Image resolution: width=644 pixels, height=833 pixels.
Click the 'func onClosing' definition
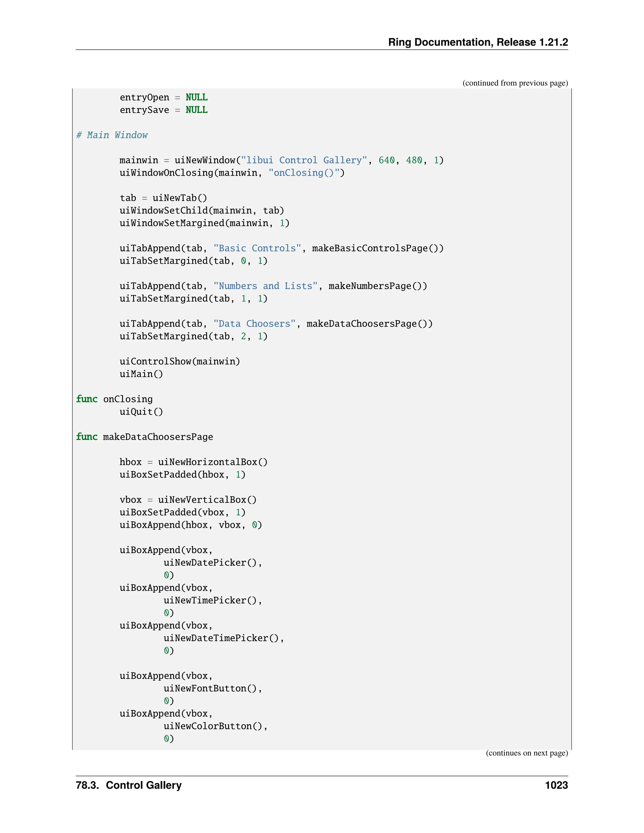click(x=114, y=399)
